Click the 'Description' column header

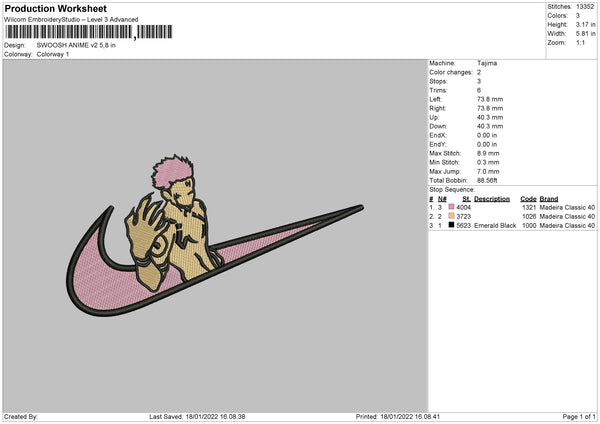pos(492,199)
